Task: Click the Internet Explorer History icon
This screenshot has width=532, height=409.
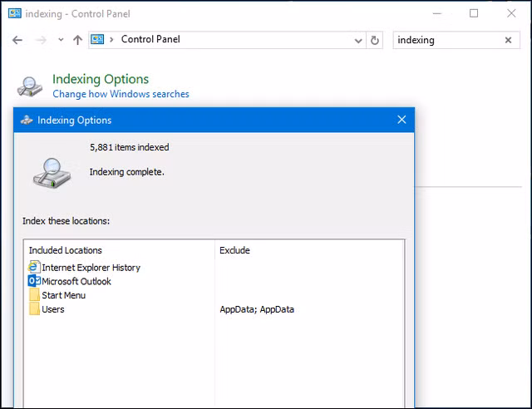Action: coord(34,267)
